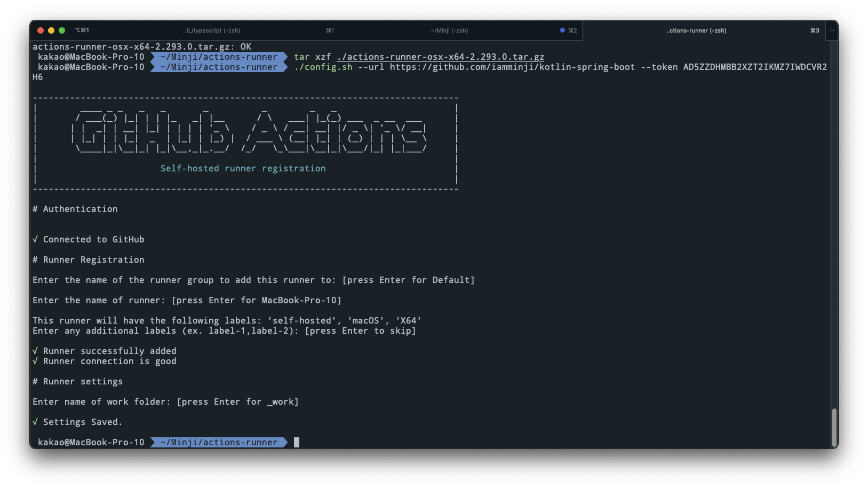Image resolution: width=868 pixels, height=488 pixels.
Task: Click the labels line with 'self-hosted'
Action: [x=227, y=321]
